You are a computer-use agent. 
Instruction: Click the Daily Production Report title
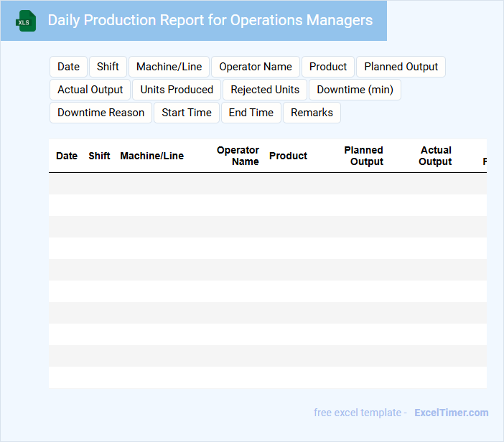point(210,20)
